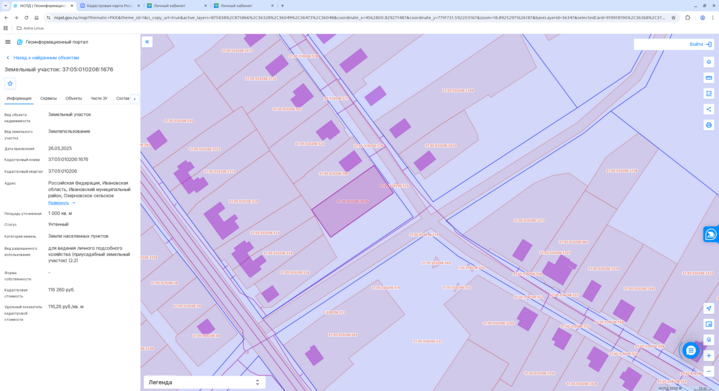Image resolution: width=719 pixels, height=391 pixels.
Task: Select the Части ЗУ tab
Action: pos(99,99)
